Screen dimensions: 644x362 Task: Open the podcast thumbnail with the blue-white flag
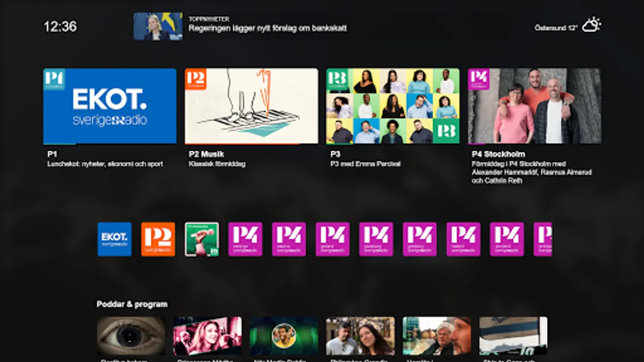(x=513, y=336)
